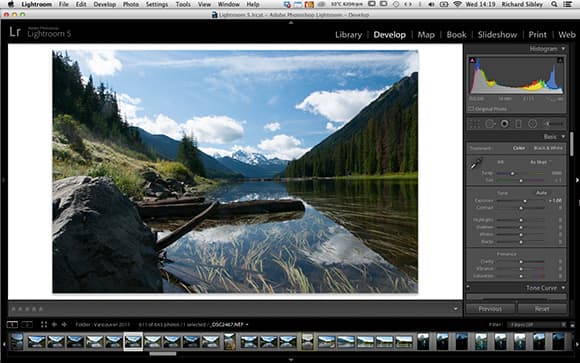This screenshot has height=363, width=580.
Task: Toggle highlight clipping indicator in histogram
Action: (x=560, y=60)
